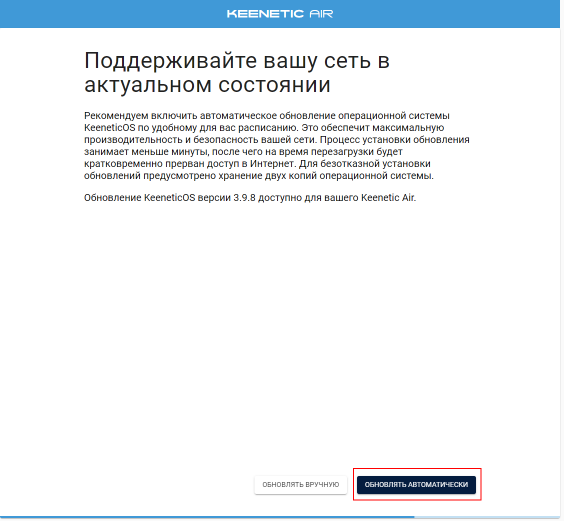Click the KEENETIC AIR logo in header

(x=280, y=14)
